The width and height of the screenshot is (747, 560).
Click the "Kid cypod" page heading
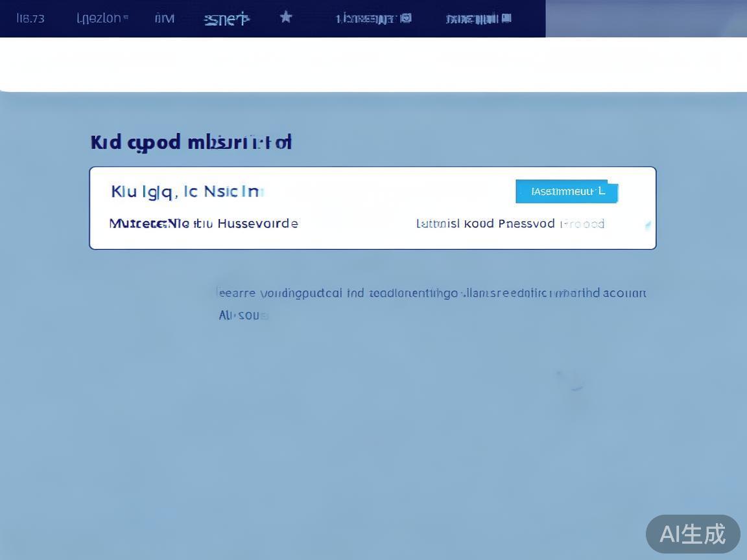point(191,141)
